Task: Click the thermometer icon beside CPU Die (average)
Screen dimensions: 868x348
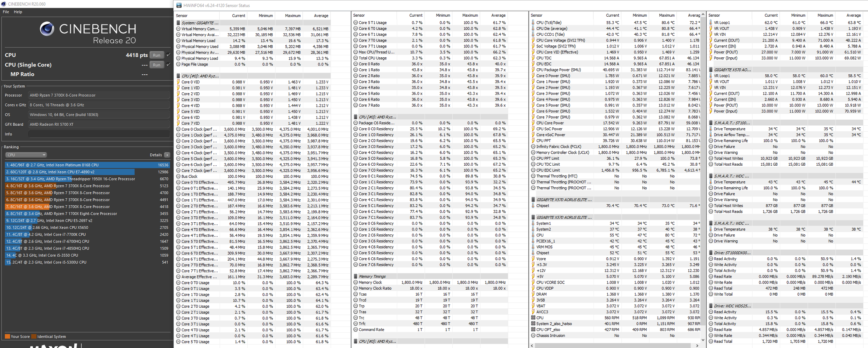Action: (x=533, y=28)
